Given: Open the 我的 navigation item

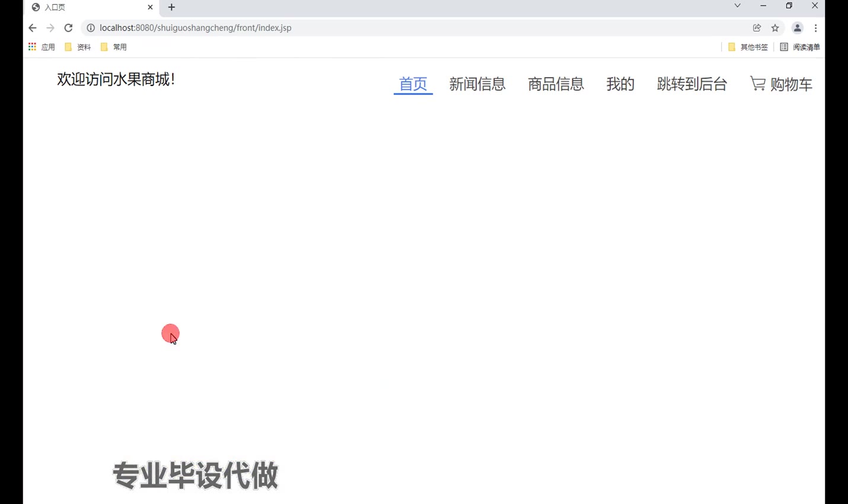Looking at the screenshot, I should click(x=620, y=84).
